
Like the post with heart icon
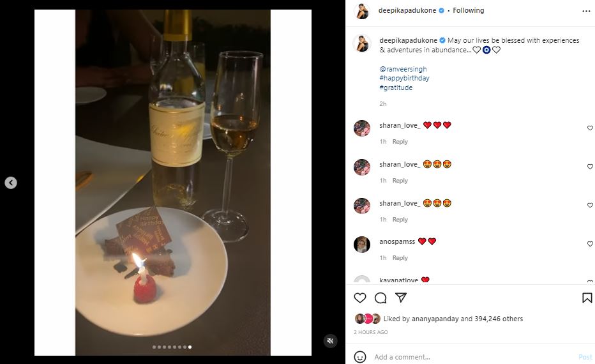360,298
